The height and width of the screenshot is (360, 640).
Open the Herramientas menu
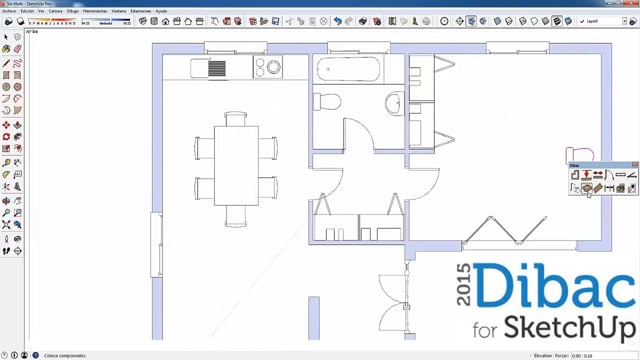pyautogui.click(x=95, y=11)
